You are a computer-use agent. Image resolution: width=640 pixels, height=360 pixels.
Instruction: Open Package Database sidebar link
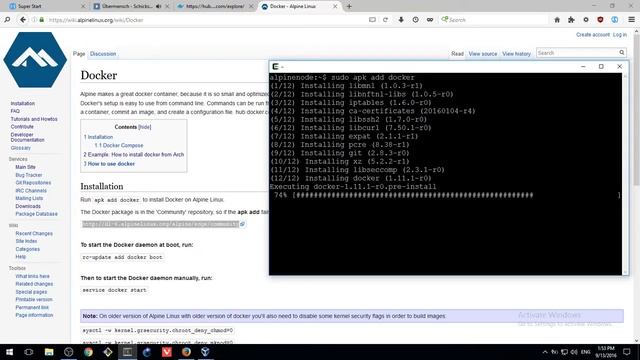(x=36, y=214)
